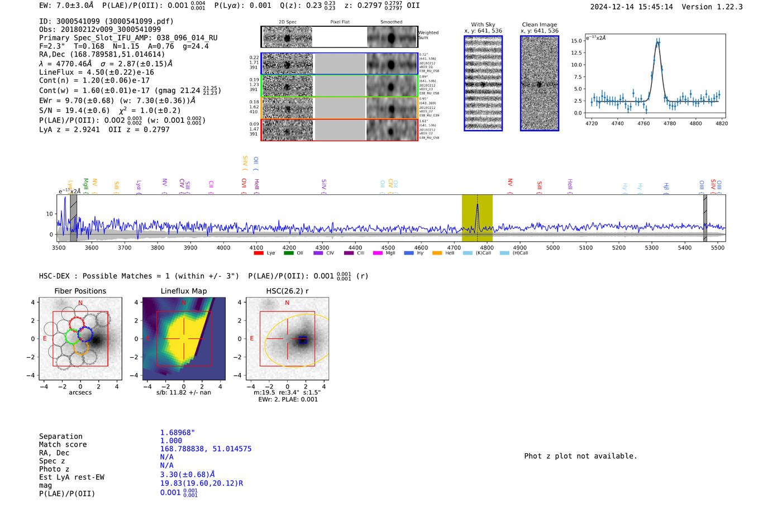This screenshot has height=532, width=782.
Task: Click the m:19.5 re:3.4" s:1.5" caption
Action: click(x=288, y=392)
